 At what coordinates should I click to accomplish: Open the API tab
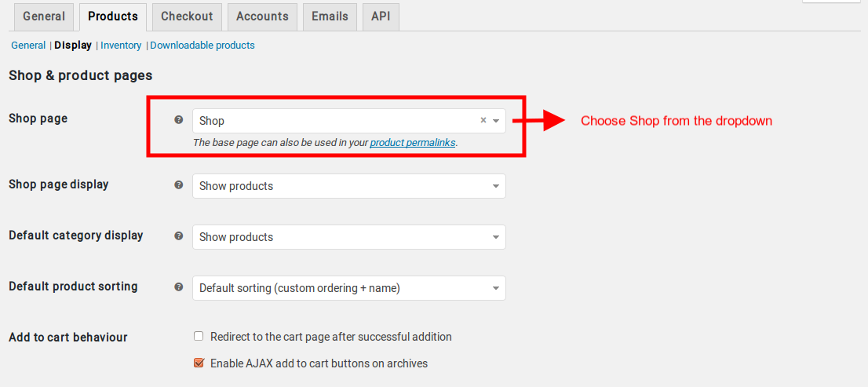[381, 16]
